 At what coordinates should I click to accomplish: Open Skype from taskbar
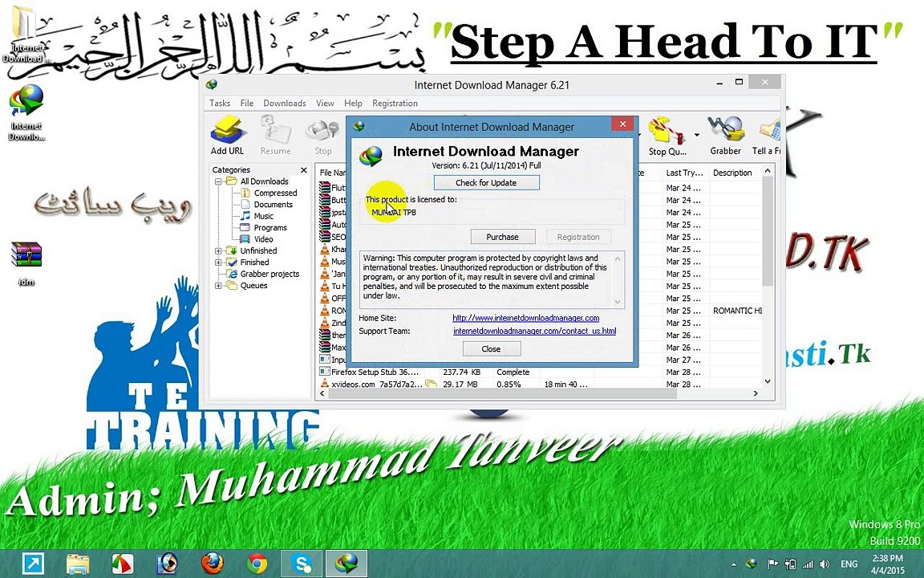click(x=302, y=564)
